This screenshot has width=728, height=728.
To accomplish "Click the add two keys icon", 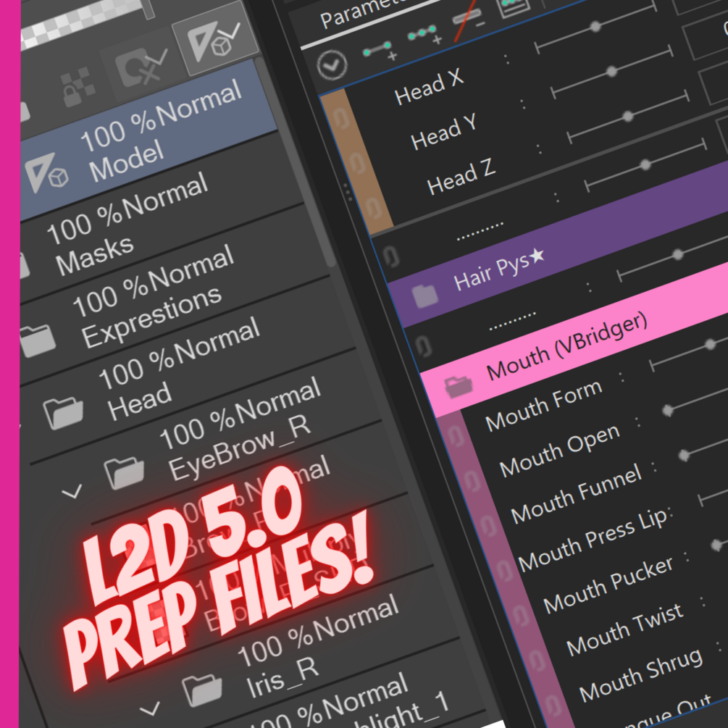I will coord(380,50).
